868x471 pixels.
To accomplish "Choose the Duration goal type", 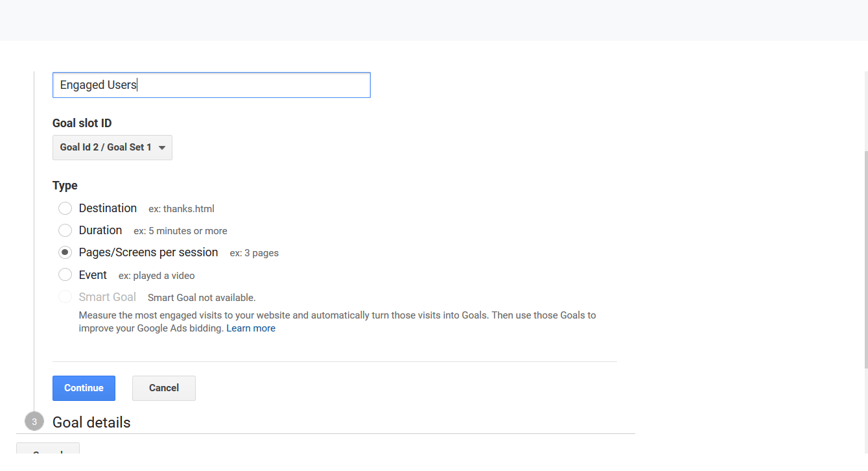I will point(65,230).
